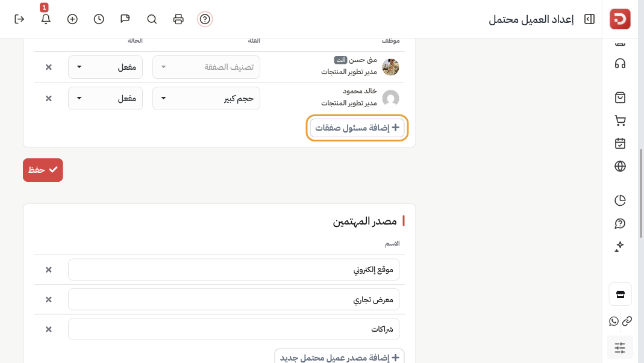
Task: Open تصنيف الصفقة dropdown for منى حسن
Action: pos(206,67)
